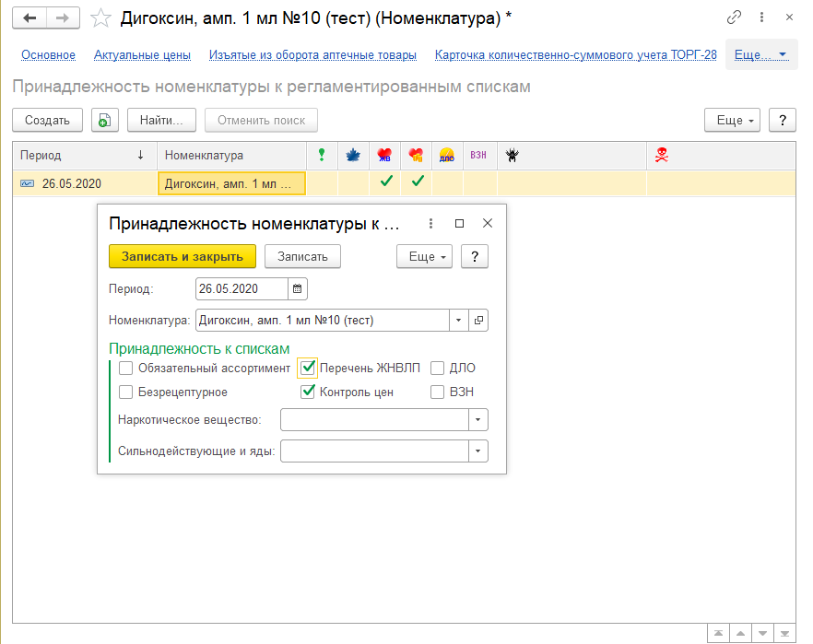Click the ЖВ heart column header icon
This screenshot has height=644, width=813.
coord(384,155)
